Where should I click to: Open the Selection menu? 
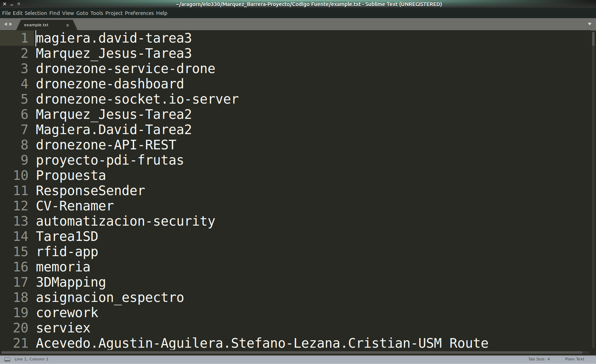pos(36,13)
